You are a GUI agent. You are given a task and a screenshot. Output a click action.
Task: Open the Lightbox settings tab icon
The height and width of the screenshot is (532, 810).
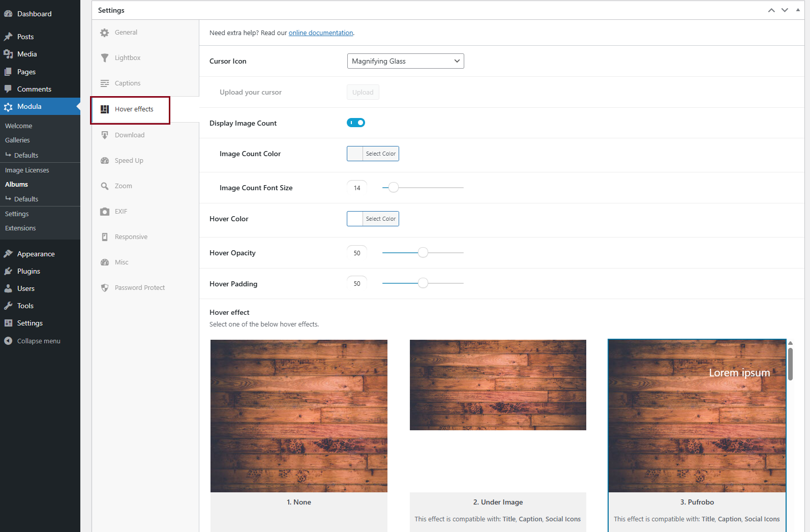coord(105,58)
